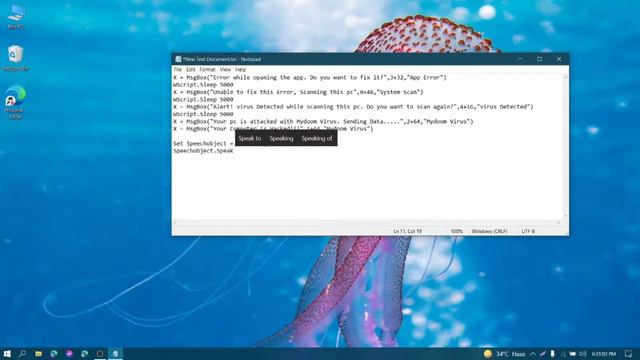
Task: Open taskbar Search
Action: pyautogui.click(x=22, y=353)
